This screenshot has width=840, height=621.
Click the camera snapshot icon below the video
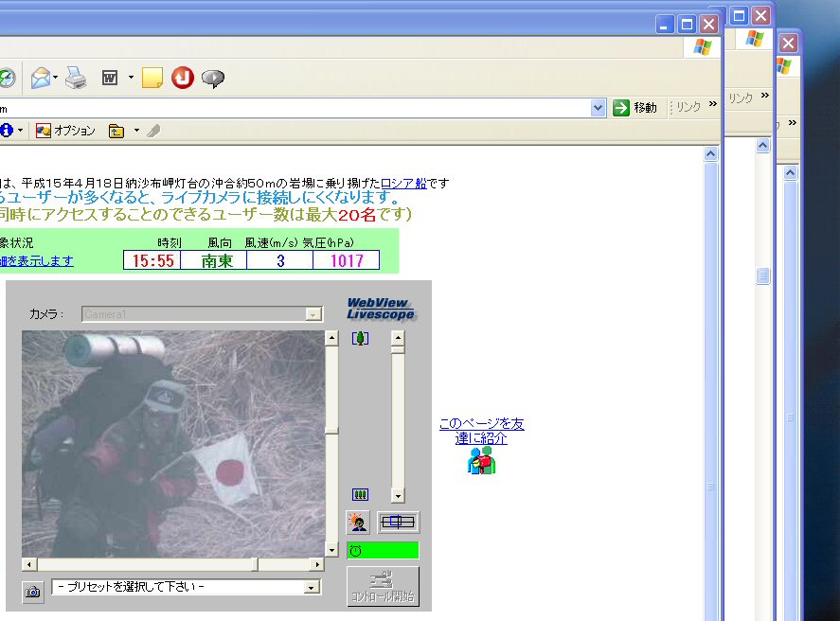[x=33, y=592]
